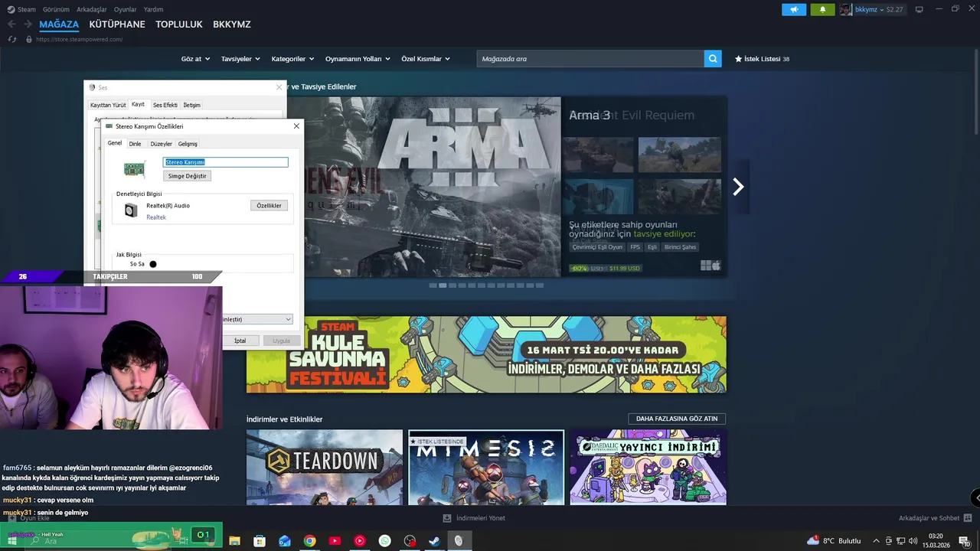
Task: Open the Steam menu
Action: (27, 10)
